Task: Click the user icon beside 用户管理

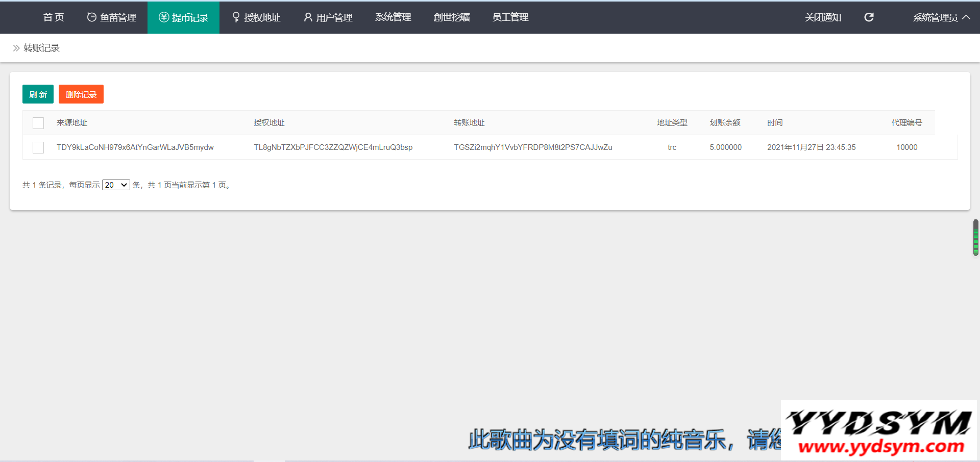Action: (x=308, y=17)
